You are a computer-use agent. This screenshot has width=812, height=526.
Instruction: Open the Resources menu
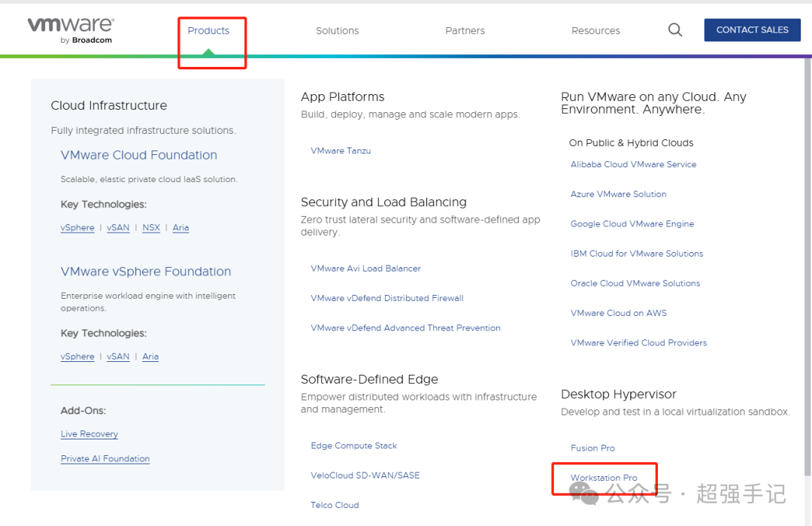pyautogui.click(x=595, y=31)
